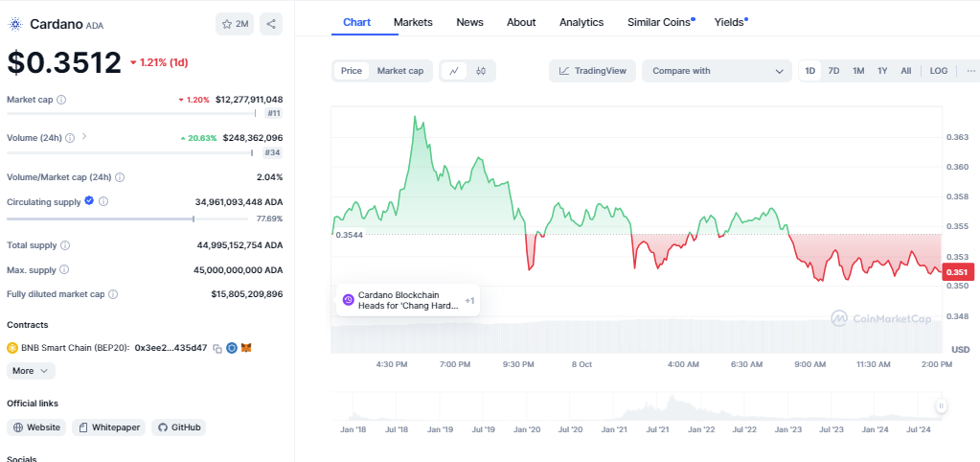This screenshot has height=462, width=980.
Task: Switch to the line chart view
Action: 454,71
